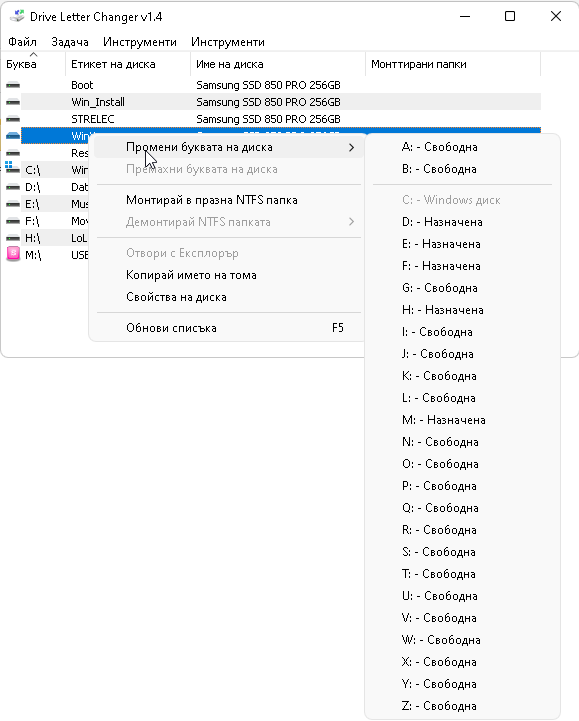Viewport: 579px width, 721px height.
Task: Open the 'Задача' menu
Action: coord(70,42)
